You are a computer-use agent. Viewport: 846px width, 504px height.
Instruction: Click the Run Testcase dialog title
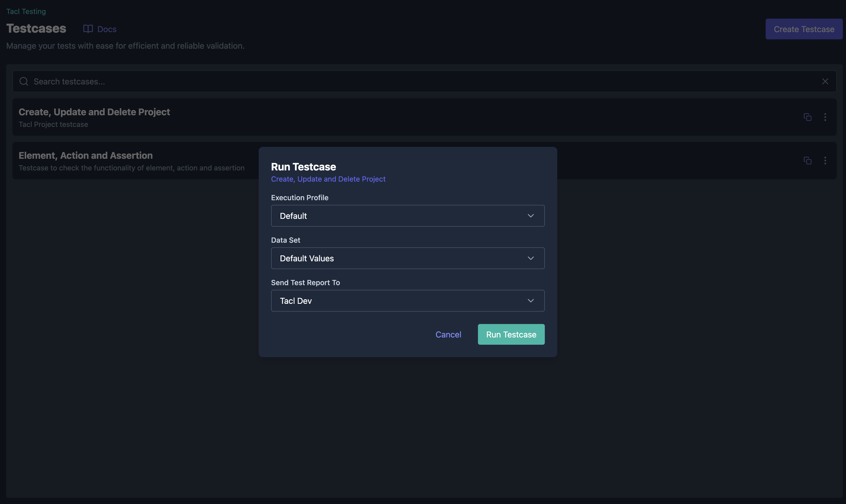tap(303, 167)
